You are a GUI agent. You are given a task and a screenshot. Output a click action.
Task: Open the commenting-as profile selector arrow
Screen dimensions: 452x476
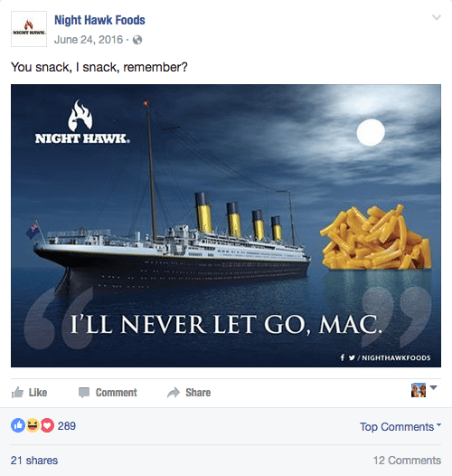434,387
